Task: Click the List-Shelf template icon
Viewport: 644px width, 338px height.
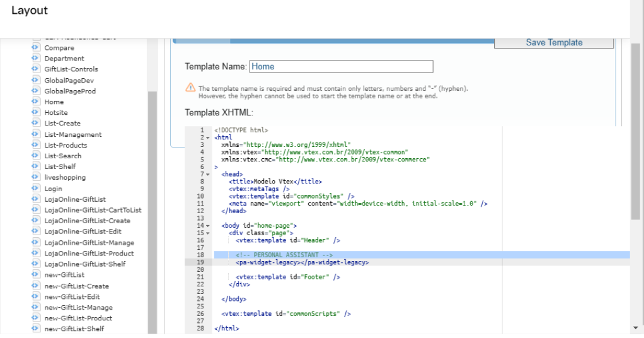Action: (35, 166)
